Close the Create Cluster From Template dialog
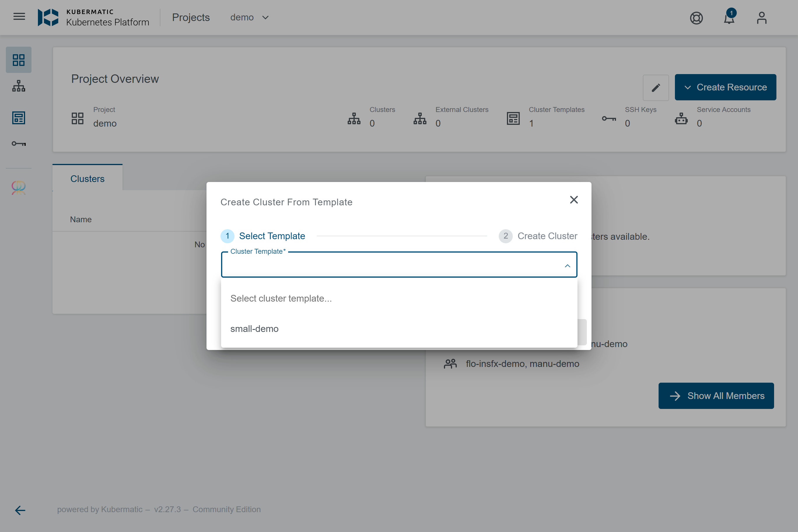This screenshot has width=798, height=532. (573, 199)
